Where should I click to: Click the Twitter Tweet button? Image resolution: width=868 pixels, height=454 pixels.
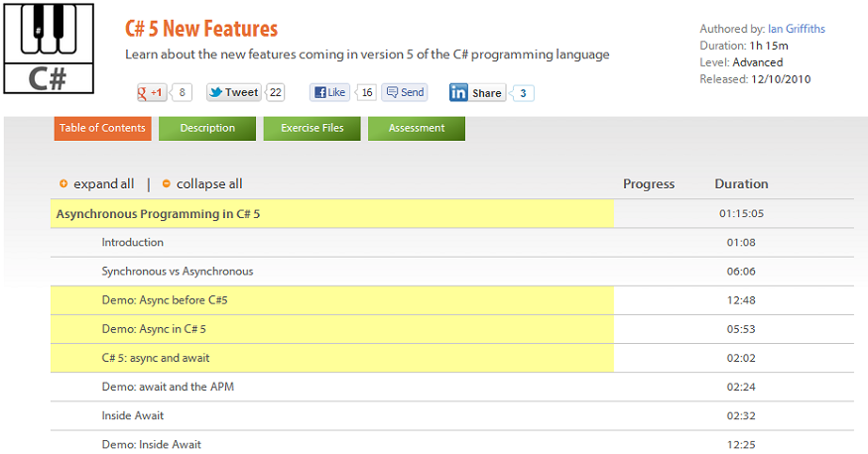[234, 92]
